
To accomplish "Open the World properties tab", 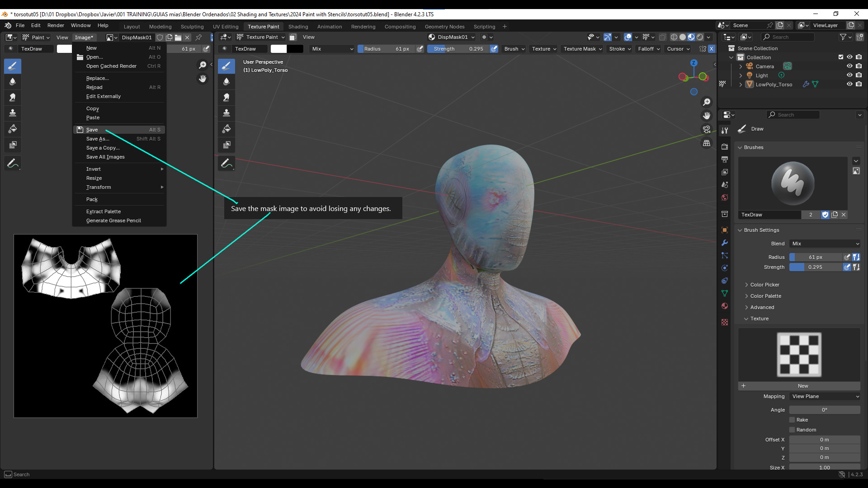I will pos(725,197).
